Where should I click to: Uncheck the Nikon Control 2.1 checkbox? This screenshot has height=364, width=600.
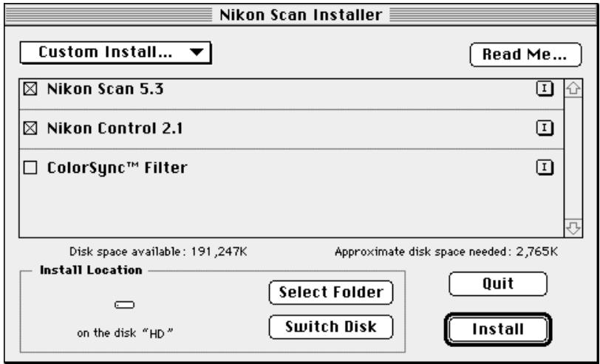pyautogui.click(x=30, y=128)
